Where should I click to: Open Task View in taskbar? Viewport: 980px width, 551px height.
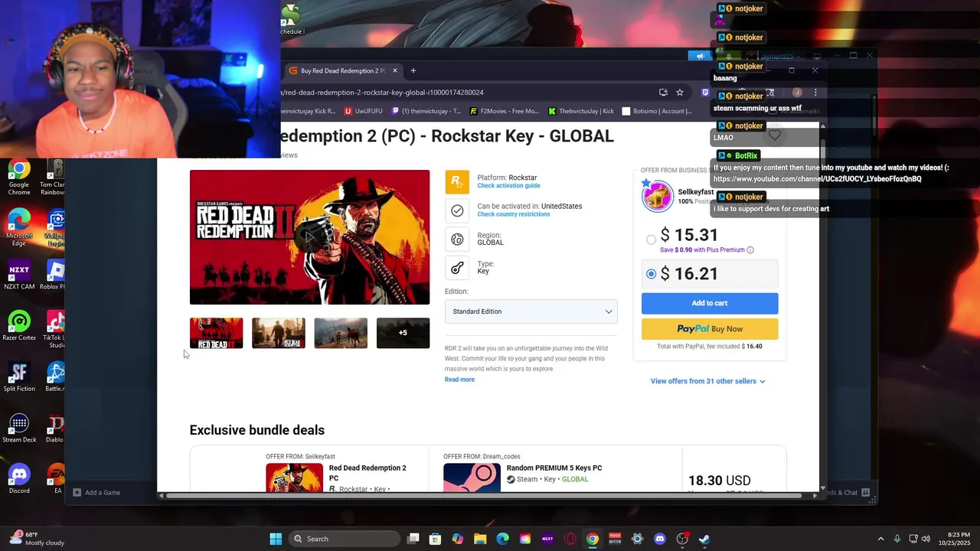click(x=413, y=539)
